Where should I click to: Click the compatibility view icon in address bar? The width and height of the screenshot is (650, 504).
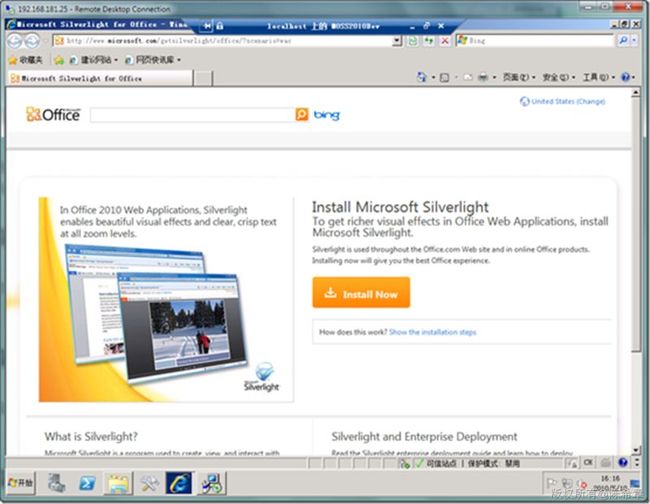point(412,41)
